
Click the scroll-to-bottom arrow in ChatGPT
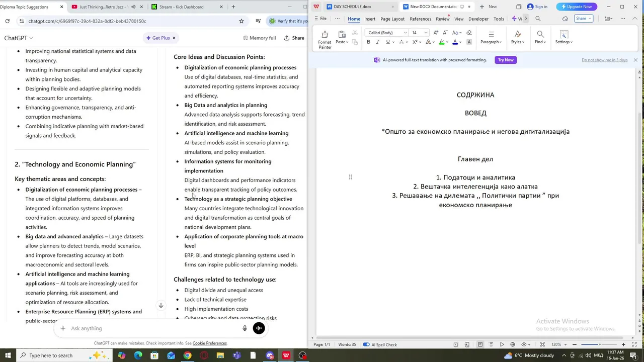161,305
